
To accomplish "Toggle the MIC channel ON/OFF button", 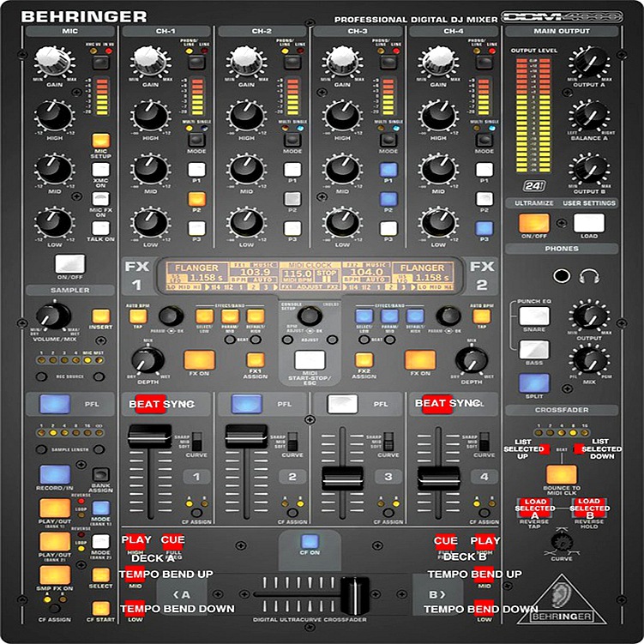I will [69, 263].
